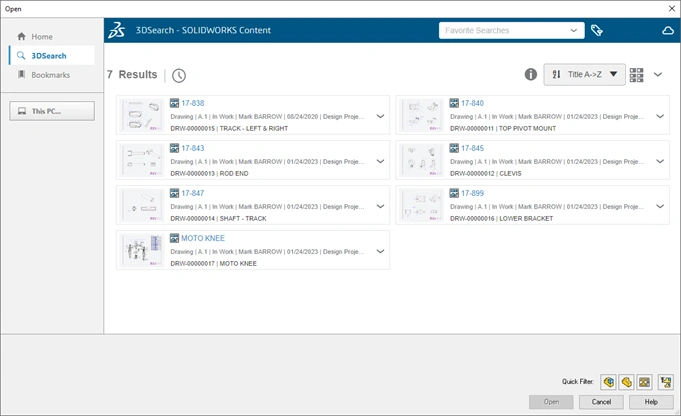This screenshot has height=416, width=681.
Task: Click the drawing icon beside 17-847
Action: point(174,193)
